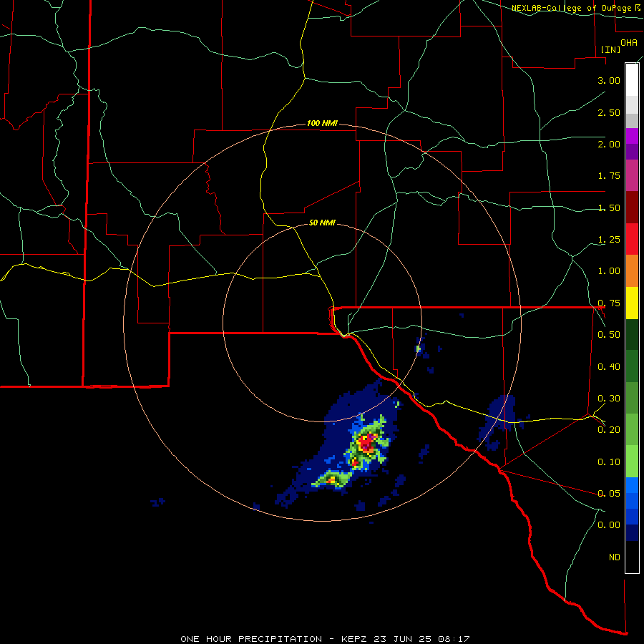
Task: Click the 1.75 legend value
Action: pos(609,176)
